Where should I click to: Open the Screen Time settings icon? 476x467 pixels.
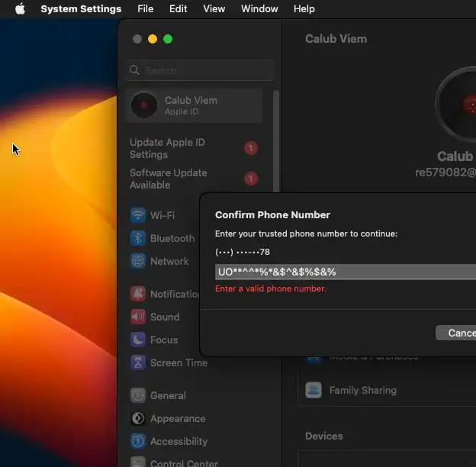(138, 362)
